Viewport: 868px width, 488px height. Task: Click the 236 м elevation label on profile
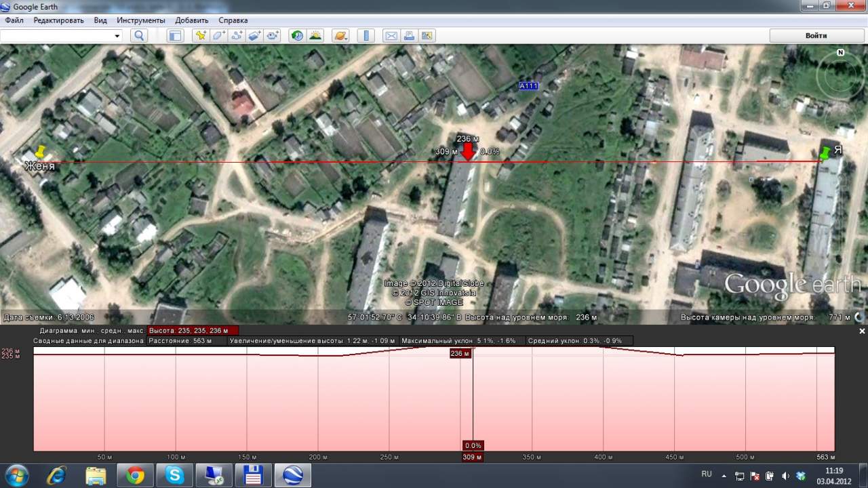tap(460, 354)
